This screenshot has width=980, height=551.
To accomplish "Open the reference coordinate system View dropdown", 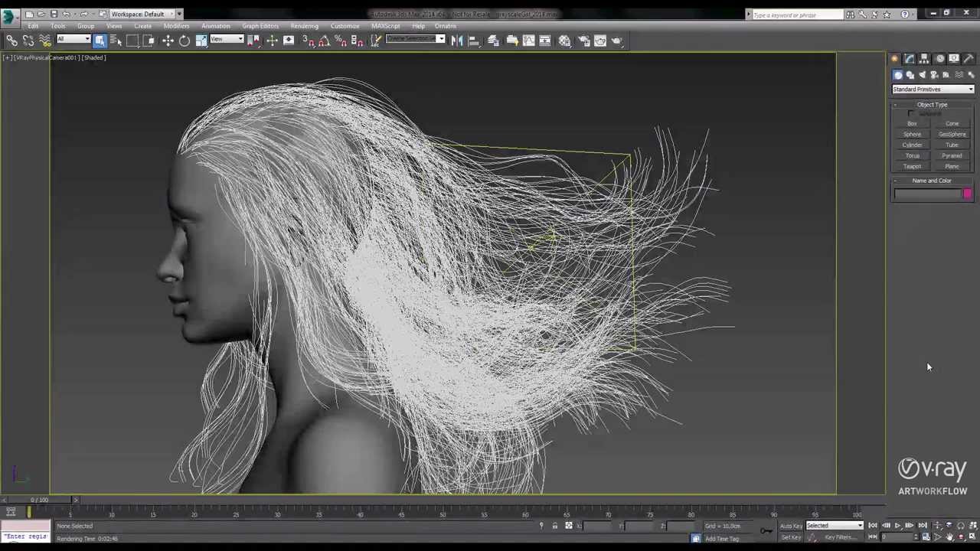I will [x=227, y=40].
